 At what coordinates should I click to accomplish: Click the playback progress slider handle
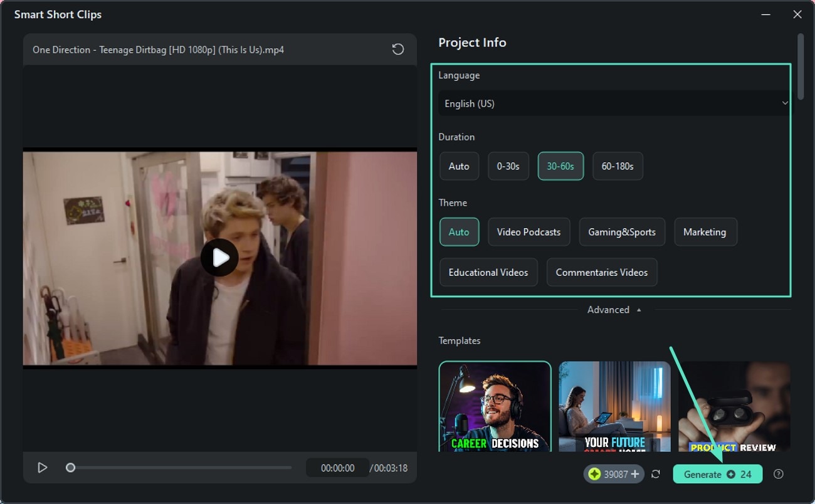(71, 468)
